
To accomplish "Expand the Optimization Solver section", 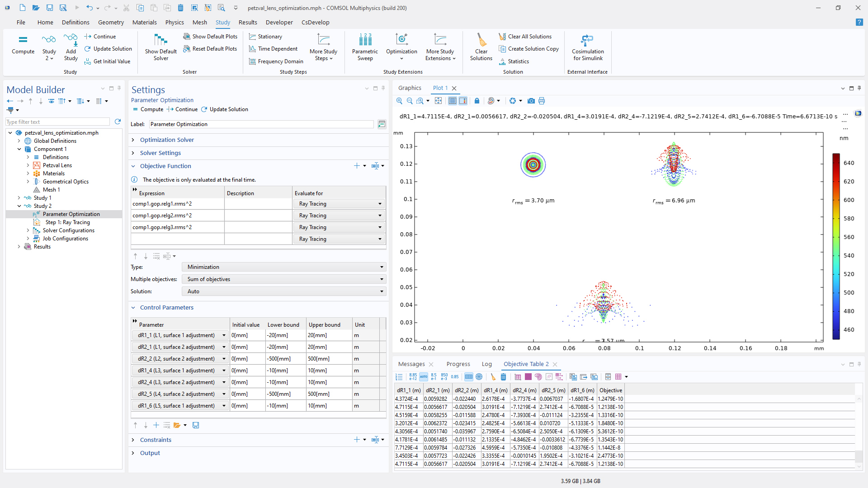I will pos(167,140).
